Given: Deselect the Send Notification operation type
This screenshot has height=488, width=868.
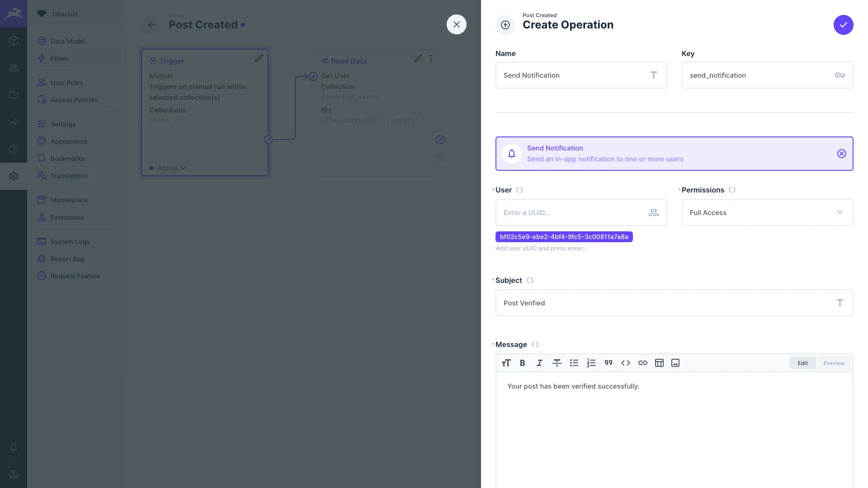Looking at the screenshot, I should pyautogui.click(x=841, y=154).
